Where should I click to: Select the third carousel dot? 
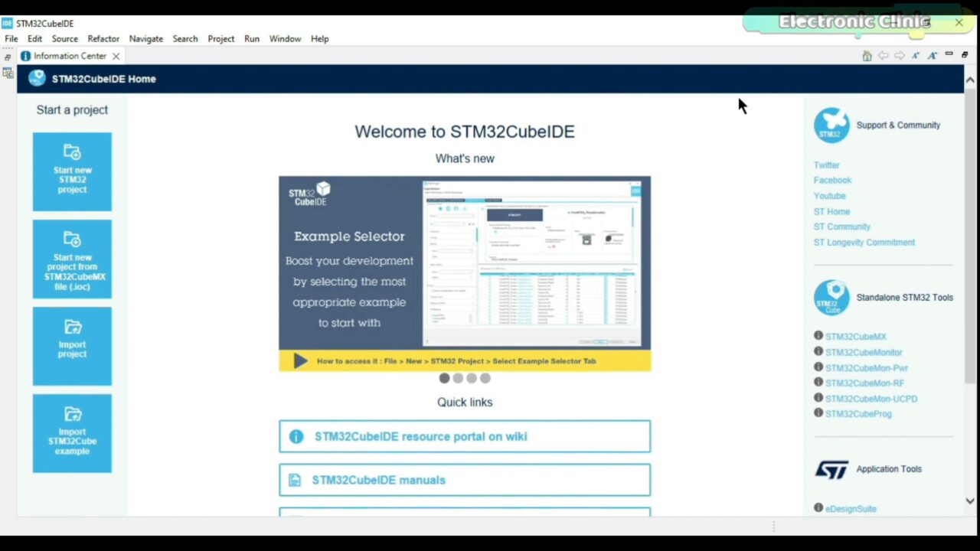472,378
